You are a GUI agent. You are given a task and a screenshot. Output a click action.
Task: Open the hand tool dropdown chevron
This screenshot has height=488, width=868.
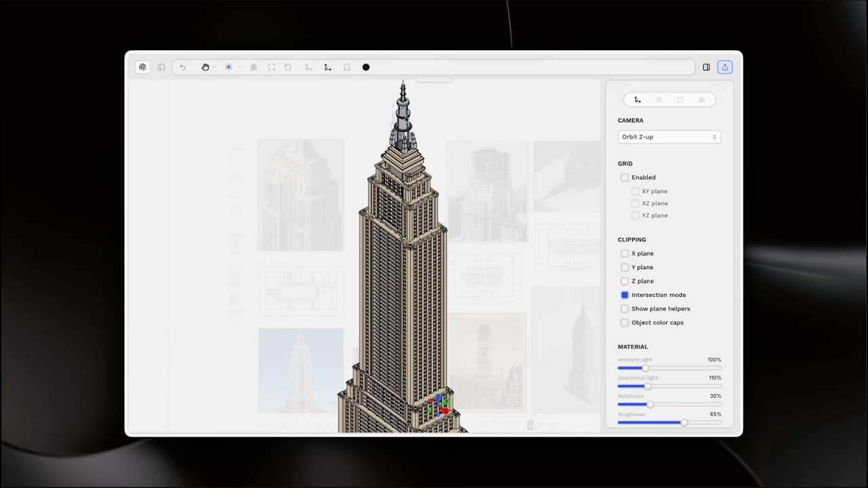point(214,67)
